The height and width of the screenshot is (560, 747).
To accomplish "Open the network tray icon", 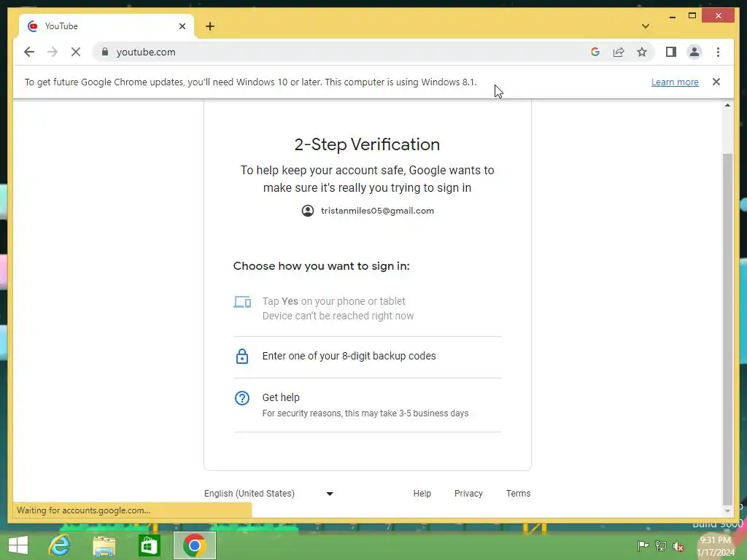I will tap(661, 545).
